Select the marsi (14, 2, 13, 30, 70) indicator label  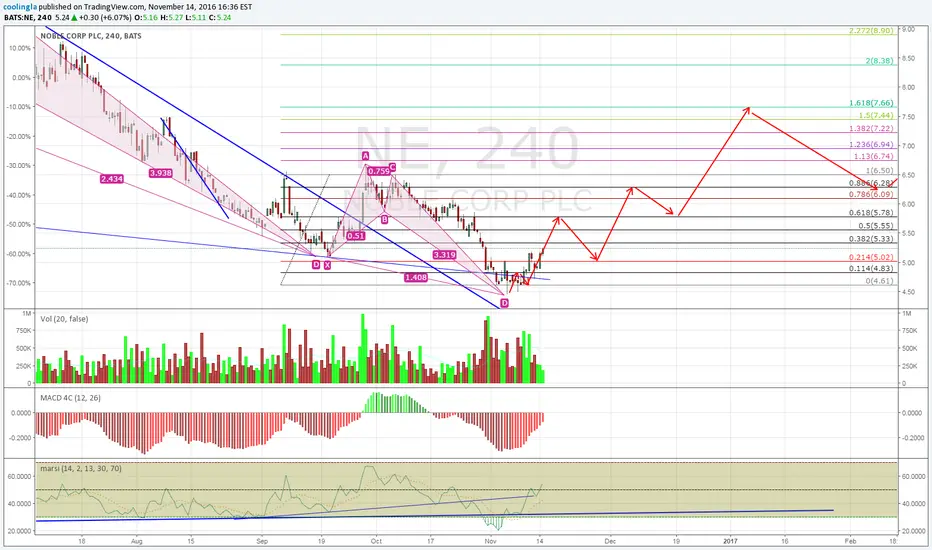81,469
